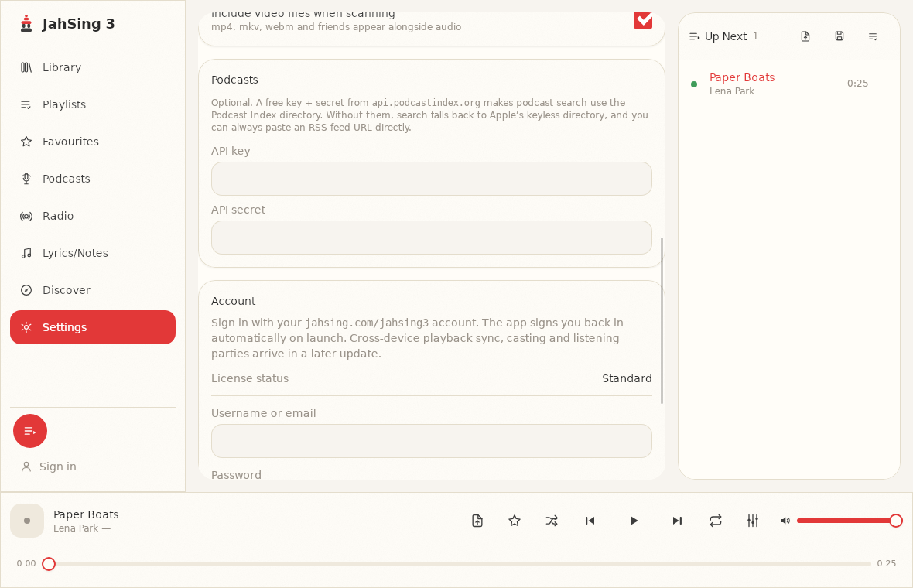Toggle shuffle playback
The image size is (913, 588).
click(552, 521)
